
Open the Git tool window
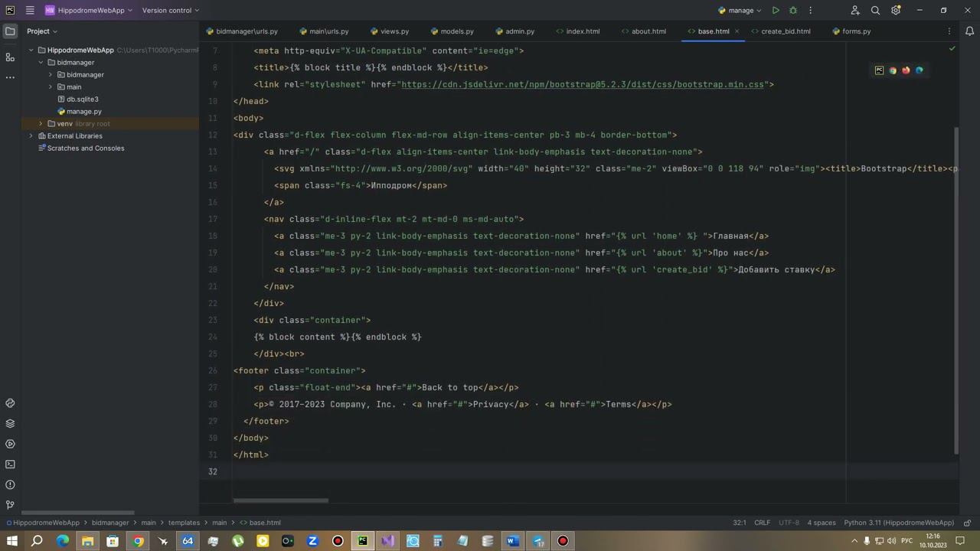click(x=10, y=505)
